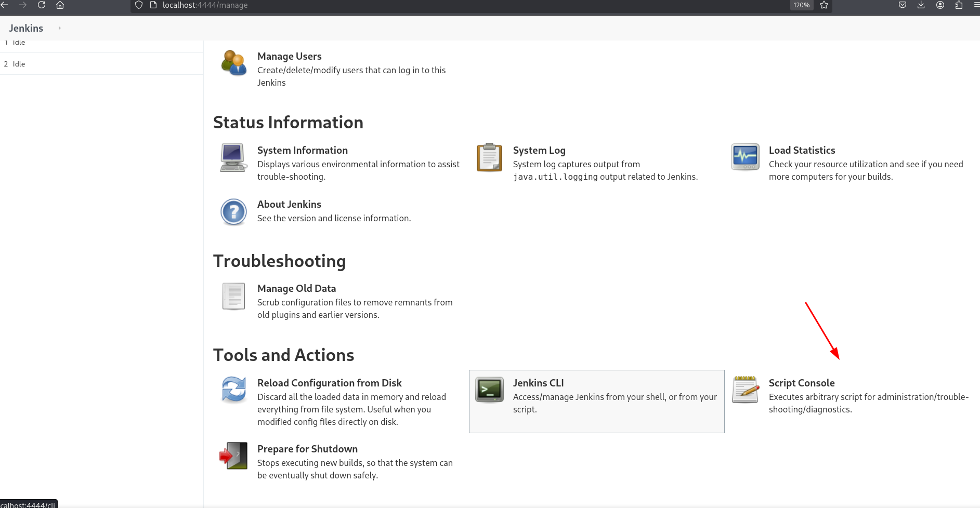Open the Script Console link
Image resolution: width=980 pixels, height=508 pixels.
[801, 383]
